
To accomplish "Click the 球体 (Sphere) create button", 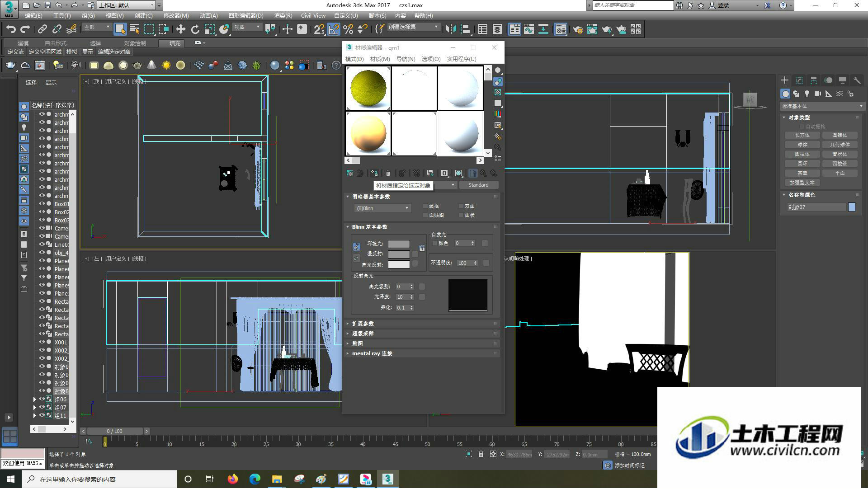I will click(x=802, y=145).
